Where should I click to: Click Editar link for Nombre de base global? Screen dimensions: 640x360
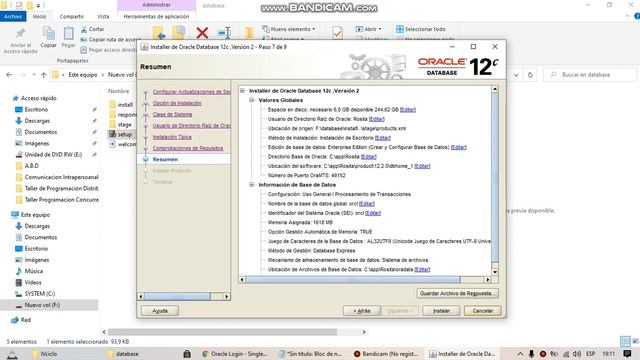(367, 204)
